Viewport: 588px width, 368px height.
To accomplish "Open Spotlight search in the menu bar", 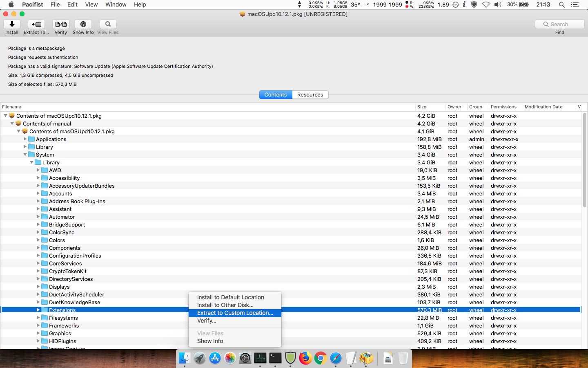I will 562,4.
